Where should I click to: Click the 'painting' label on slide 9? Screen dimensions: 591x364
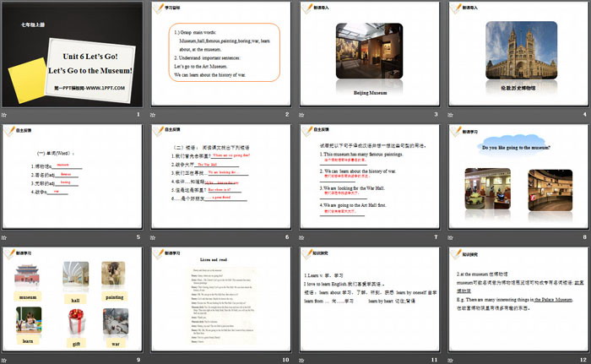click(x=114, y=298)
